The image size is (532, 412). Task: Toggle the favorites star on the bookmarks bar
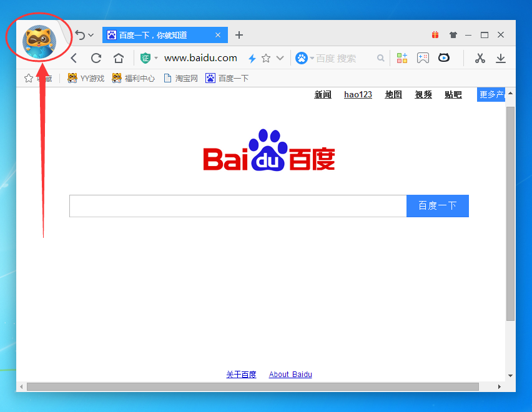(27, 78)
